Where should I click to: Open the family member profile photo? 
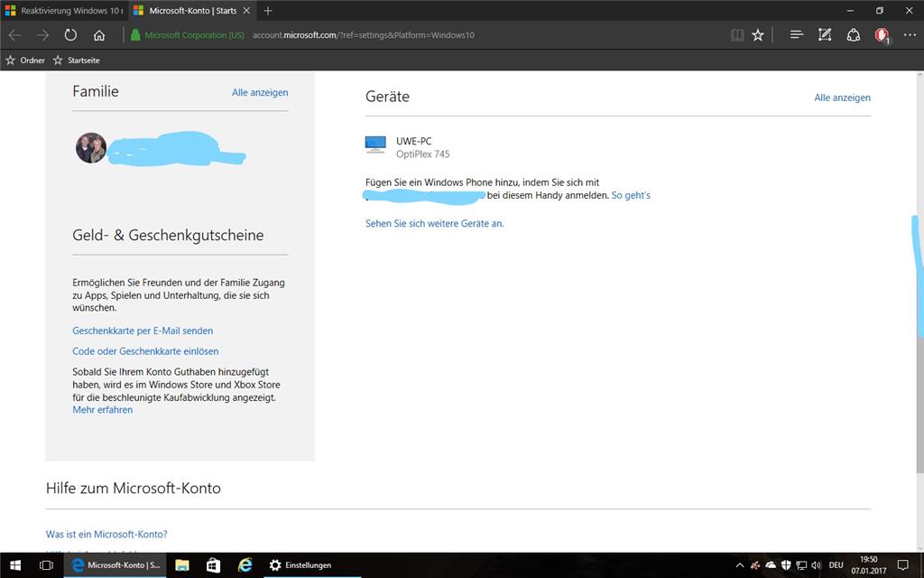click(x=91, y=147)
